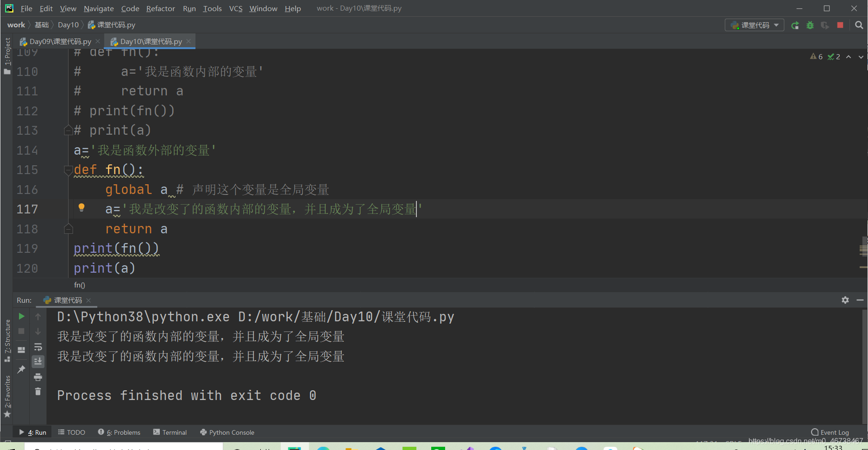
Task: Click the Down the stack trace arrow
Action: tap(38, 331)
